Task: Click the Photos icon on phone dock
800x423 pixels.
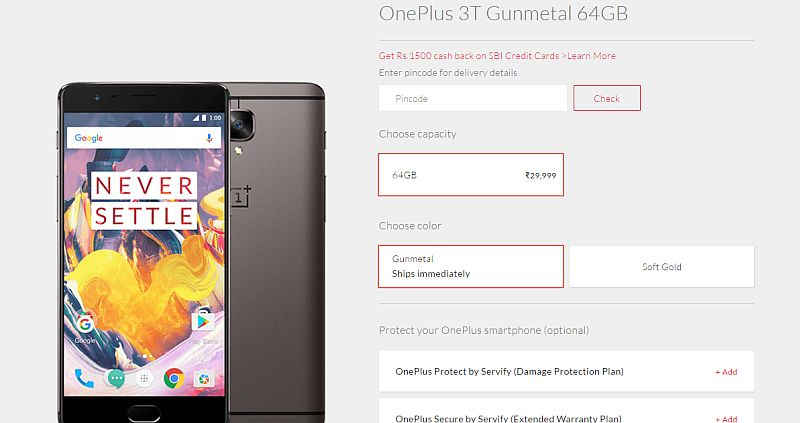Action: (204, 379)
